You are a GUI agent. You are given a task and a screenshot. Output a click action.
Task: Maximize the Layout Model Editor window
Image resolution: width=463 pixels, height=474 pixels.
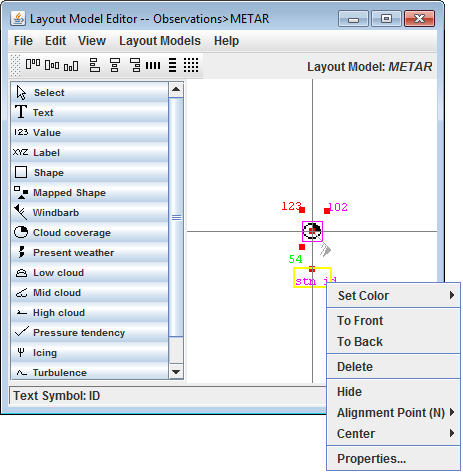(x=386, y=18)
